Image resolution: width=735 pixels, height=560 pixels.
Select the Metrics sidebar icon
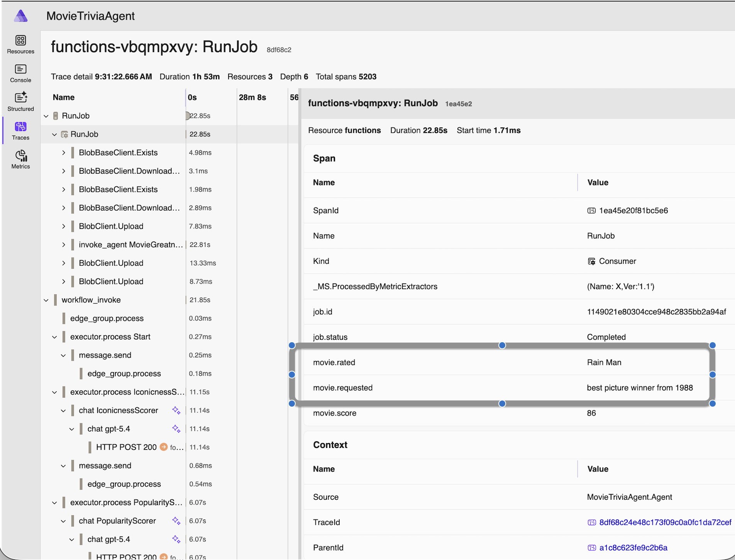[x=20, y=160]
